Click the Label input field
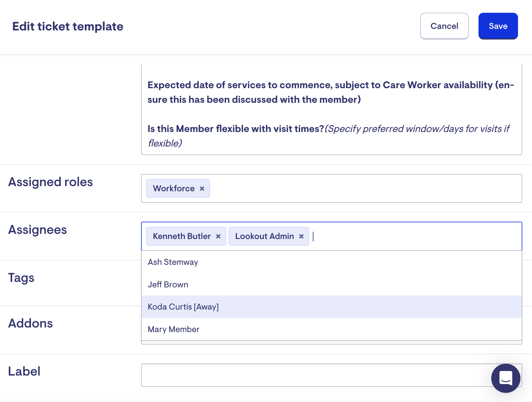 [x=313, y=375]
